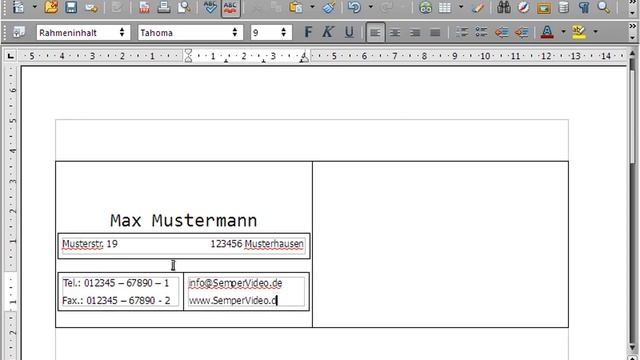Toggle underline (U) formatting

point(349,32)
